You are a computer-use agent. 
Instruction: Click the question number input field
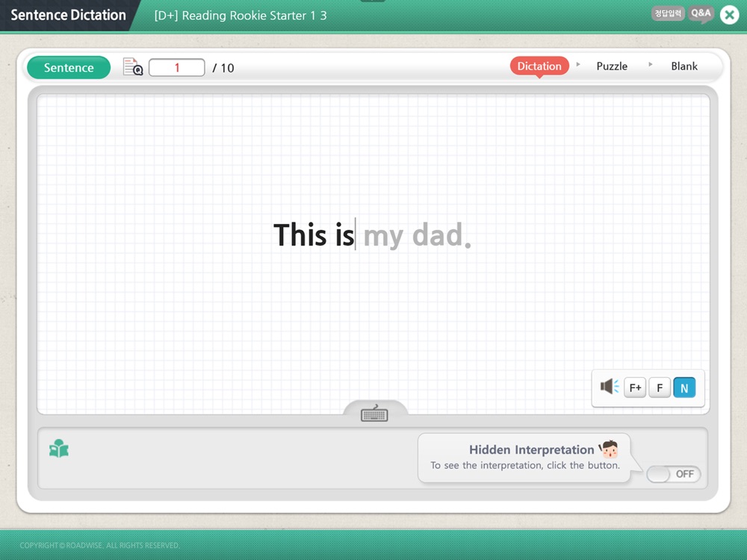pos(177,68)
